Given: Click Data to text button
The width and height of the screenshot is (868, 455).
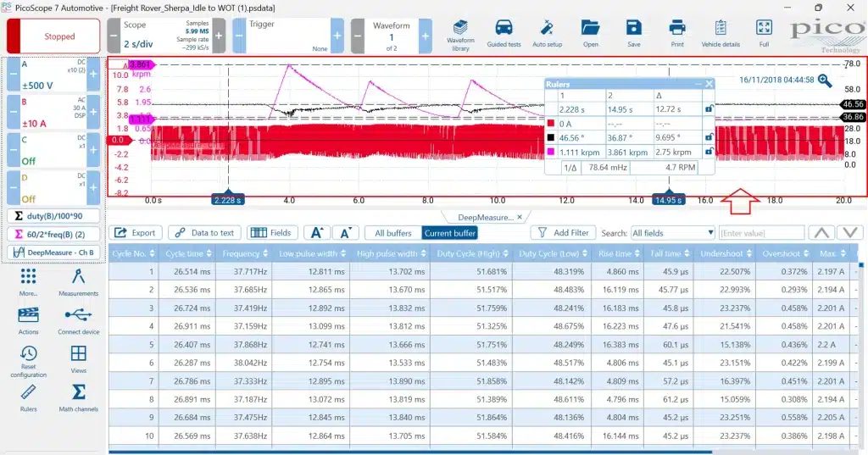Looking at the screenshot, I should click(205, 233).
